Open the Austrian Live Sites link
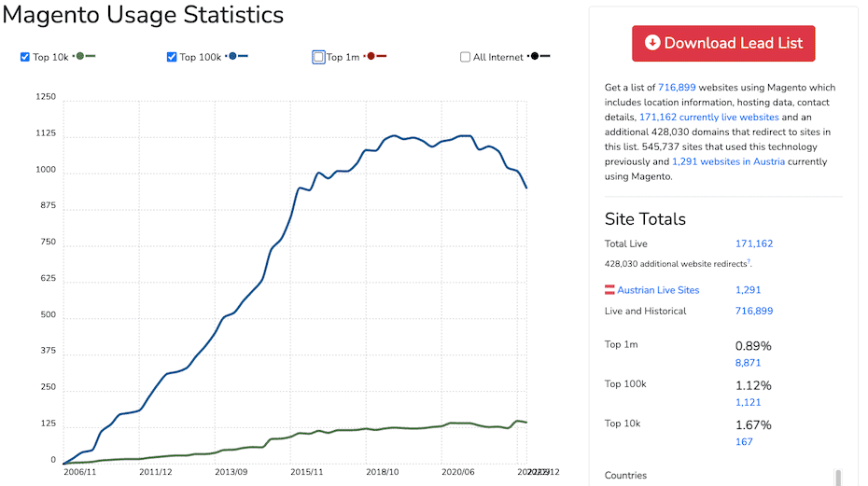 [658, 290]
